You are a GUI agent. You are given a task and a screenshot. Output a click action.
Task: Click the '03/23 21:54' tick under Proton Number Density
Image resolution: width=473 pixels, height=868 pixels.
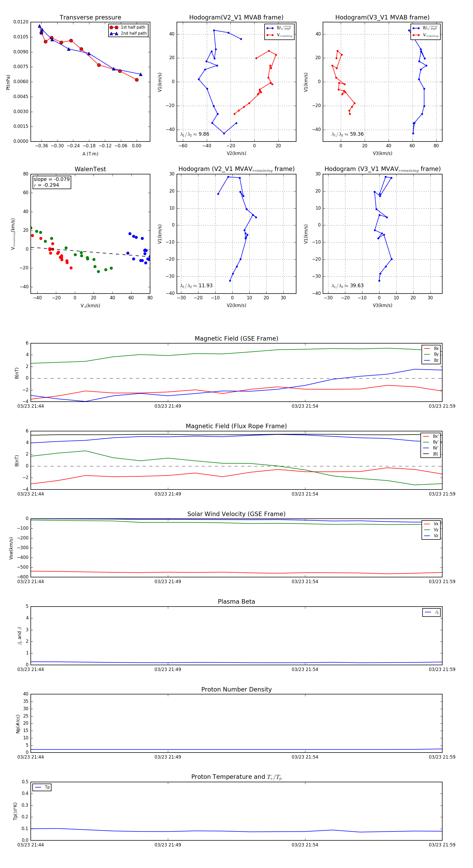(305, 757)
